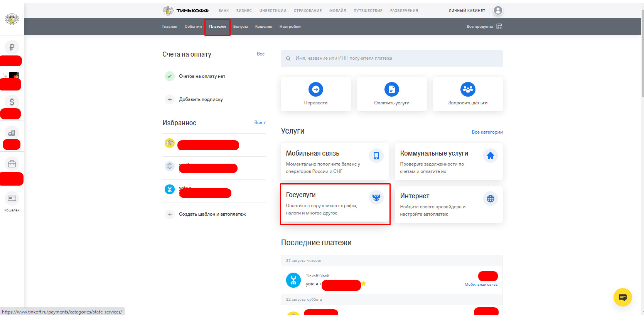The image size is (644, 315).
Task: Click the Tinkoff Black label in recent payment
Action: point(317,276)
